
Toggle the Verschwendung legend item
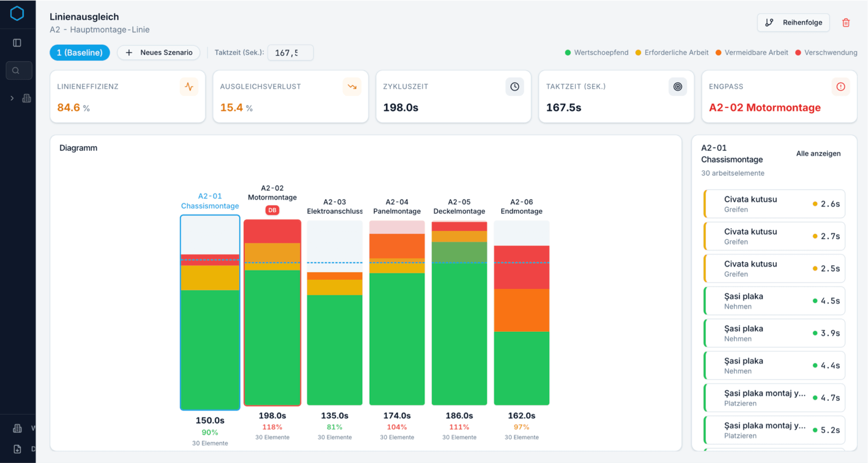click(826, 53)
